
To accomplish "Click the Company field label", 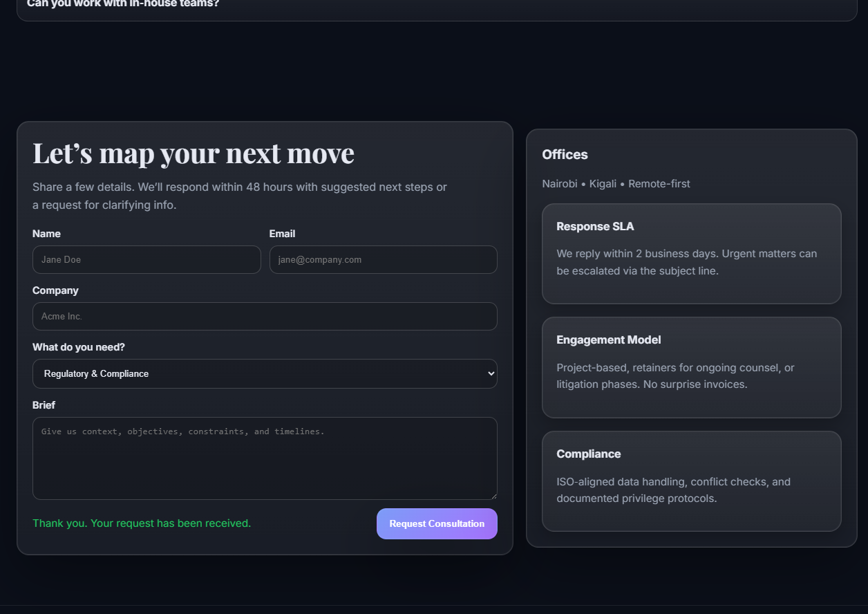I will pos(55,290).
